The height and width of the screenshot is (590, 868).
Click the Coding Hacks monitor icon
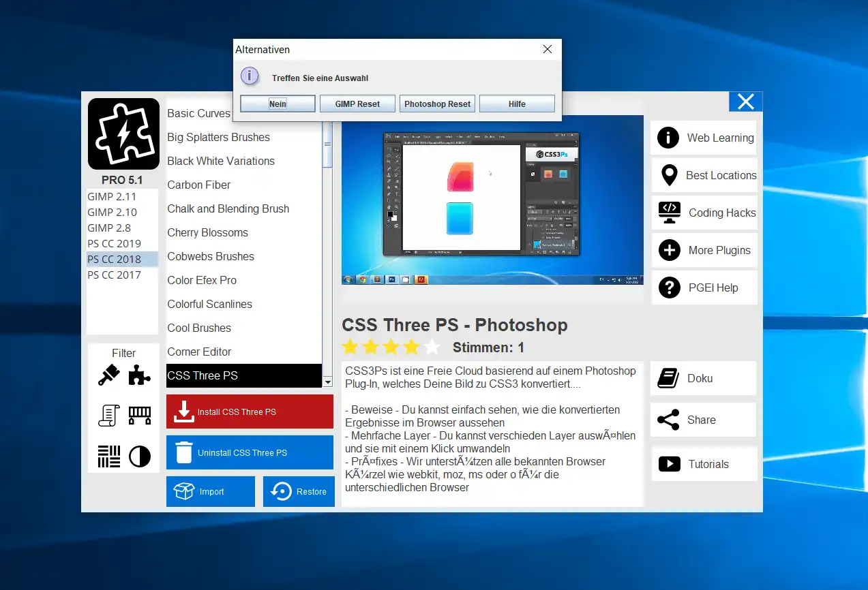pos(670,213)
